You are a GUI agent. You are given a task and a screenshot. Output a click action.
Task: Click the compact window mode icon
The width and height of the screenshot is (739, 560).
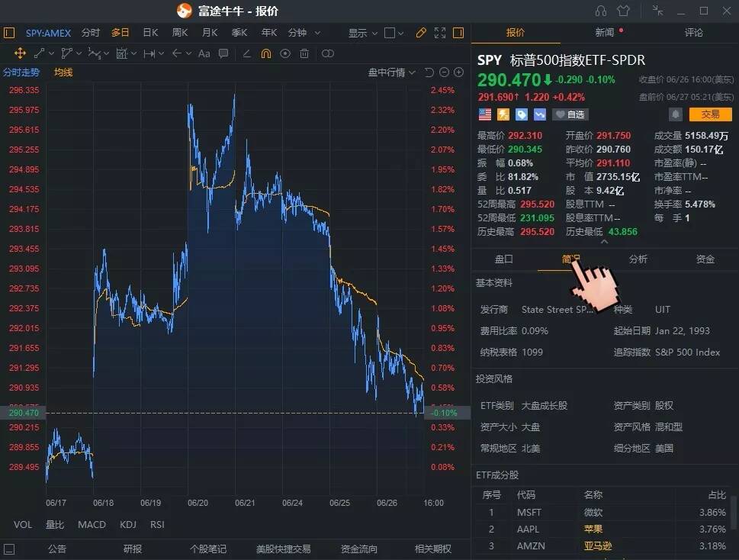[x=657, y=11]
